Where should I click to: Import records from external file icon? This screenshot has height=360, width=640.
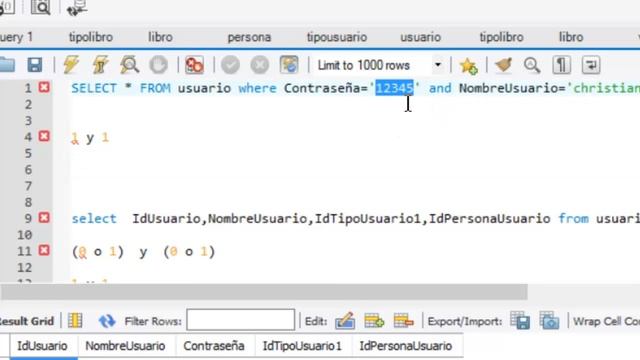pos(549,321)
